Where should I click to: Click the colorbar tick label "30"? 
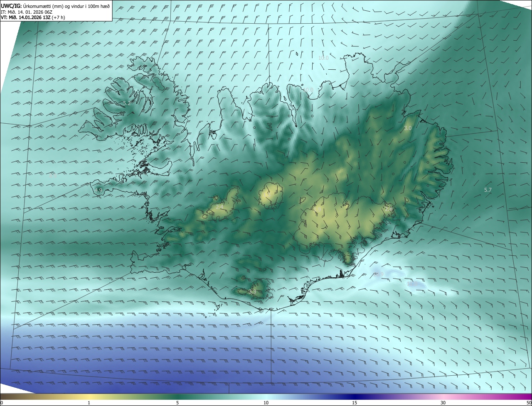443,403
